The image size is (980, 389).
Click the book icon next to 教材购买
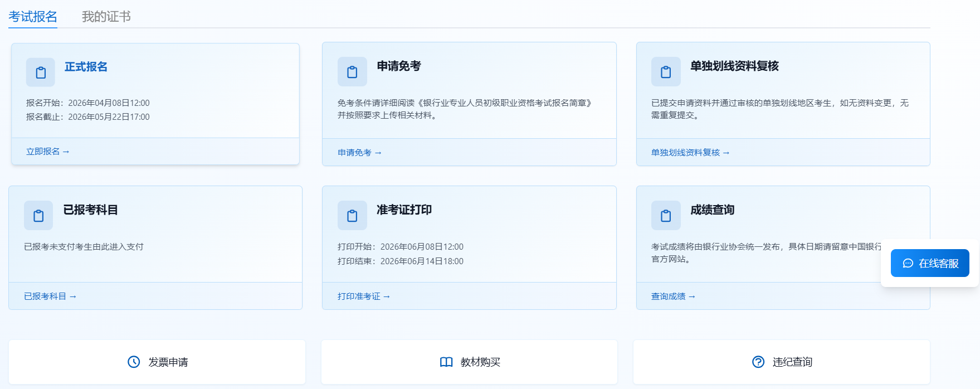click(x=446, y=362)
